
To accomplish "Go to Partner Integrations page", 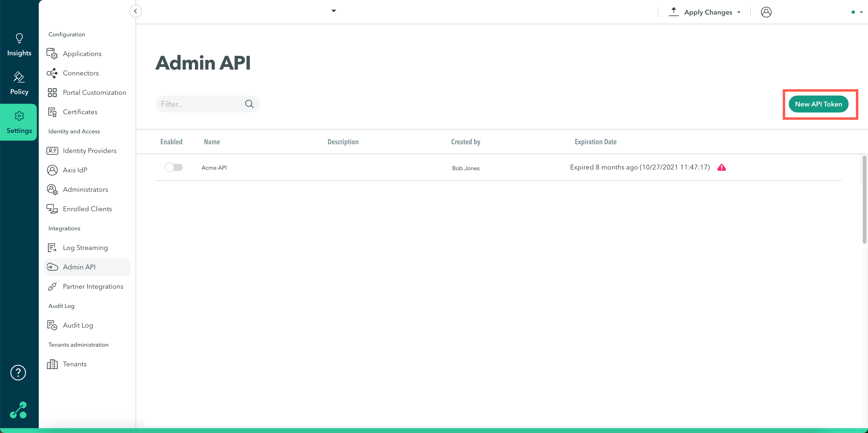I will tap(93, 286).
